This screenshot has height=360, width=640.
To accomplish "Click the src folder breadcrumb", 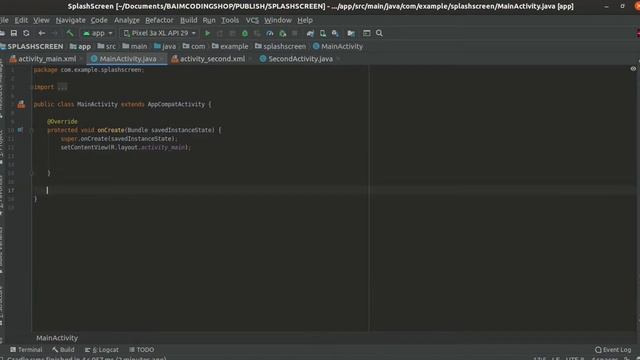I will (107, 47).
